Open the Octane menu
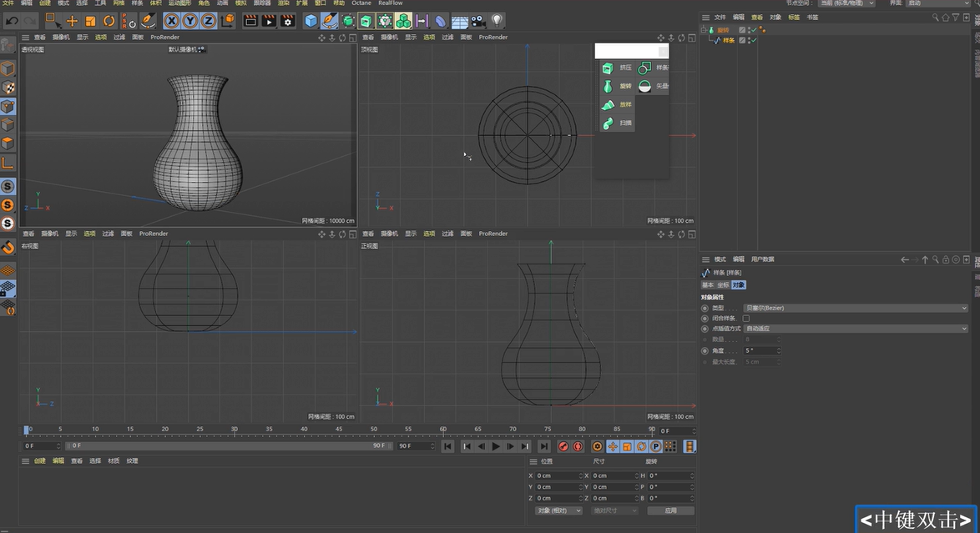 click(x=361, y=3)
